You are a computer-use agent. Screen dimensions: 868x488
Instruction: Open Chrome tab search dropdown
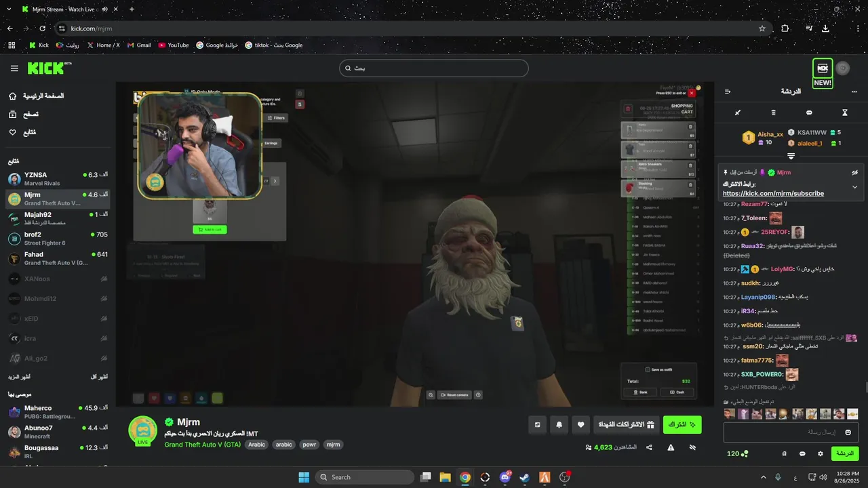click(9, 9)
